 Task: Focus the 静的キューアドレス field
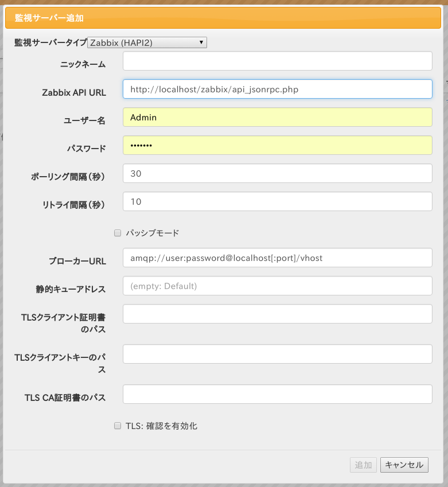click(277, 286)
